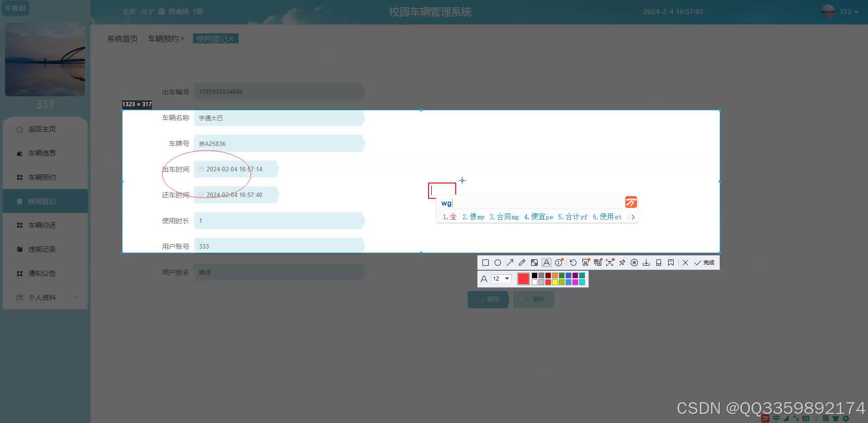
Task: Toggle the text annotation tool
Action: pyautogui.click(x=547, y=263)
